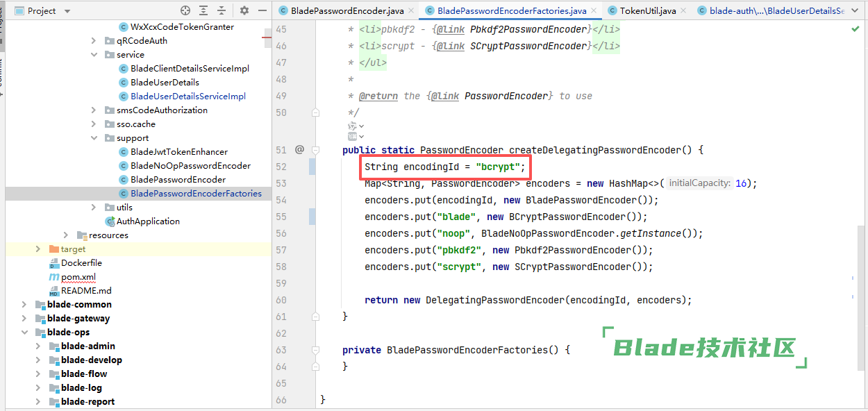Collapse the service folder
This screenshot has height=411, width=868.
94,55
